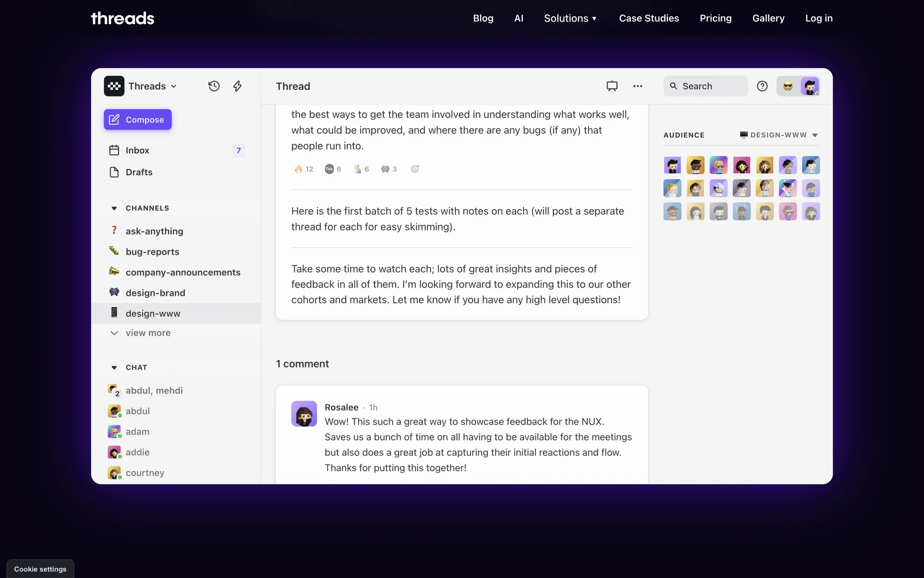Click the Threads workspace logo icon
924x578 pixels.
114,86
